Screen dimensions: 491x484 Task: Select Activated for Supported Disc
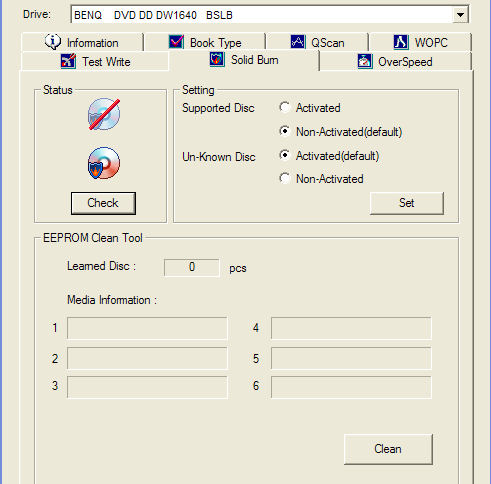click(x=285, y=107)
